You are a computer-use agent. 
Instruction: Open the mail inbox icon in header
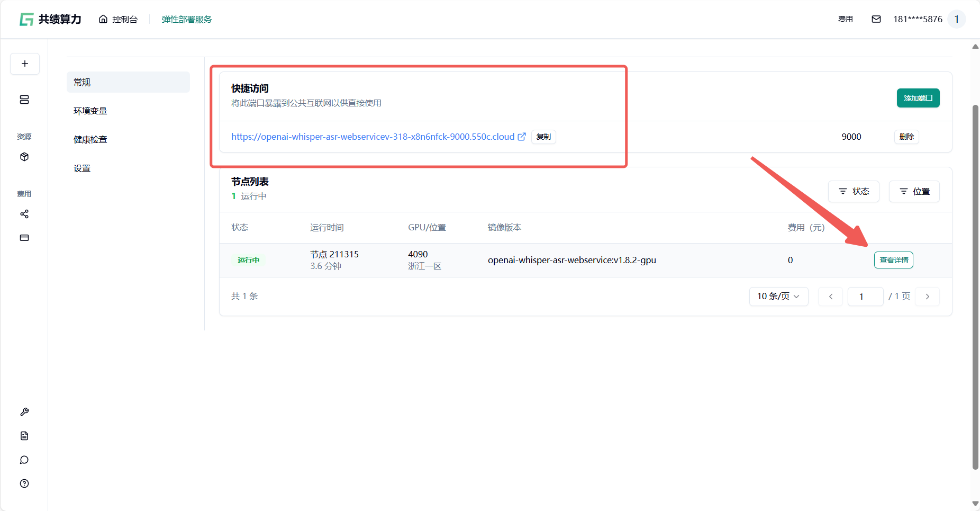pyautogui.click(x=876, y=19)
